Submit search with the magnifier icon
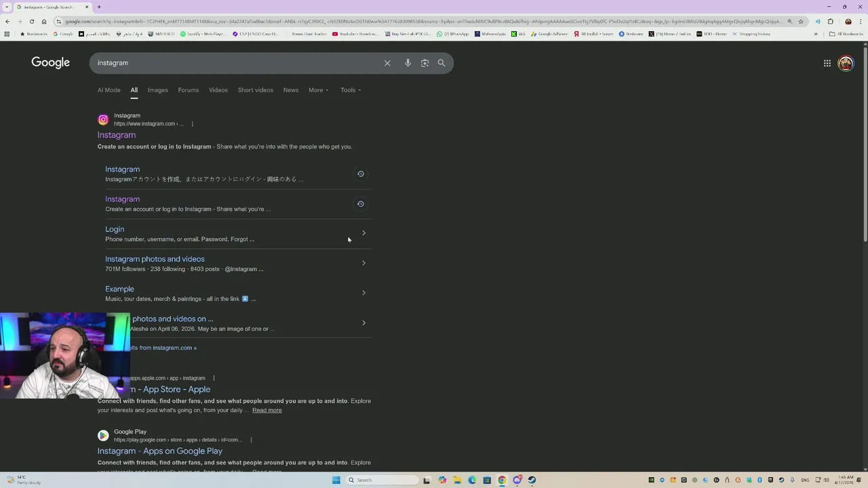Viewport: 868px width, 488px height. click(x=441, y=63)
